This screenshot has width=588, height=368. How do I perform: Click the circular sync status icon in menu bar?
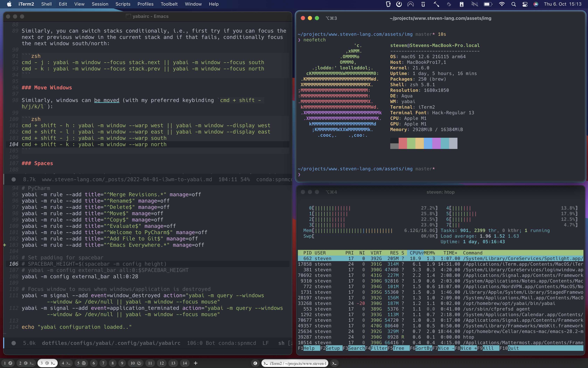[449, 4]
